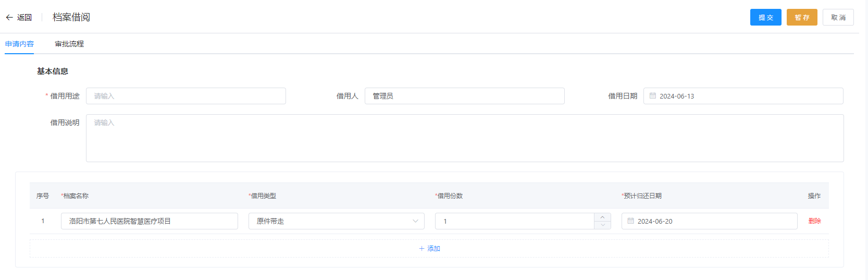Click calendar icon in 预计归还日期 field
868x280 pixels.
coord(630,221)
